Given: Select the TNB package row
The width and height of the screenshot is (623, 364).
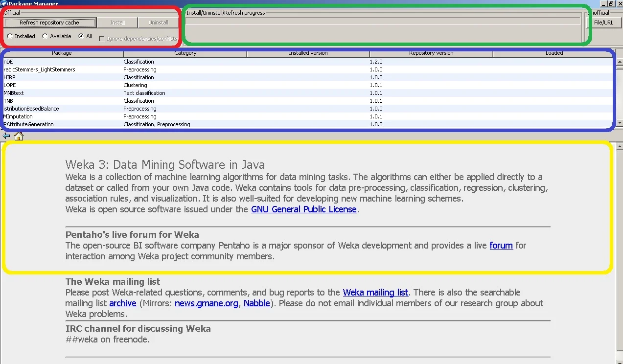Looking at the screenshot, I should coord(308,101).
